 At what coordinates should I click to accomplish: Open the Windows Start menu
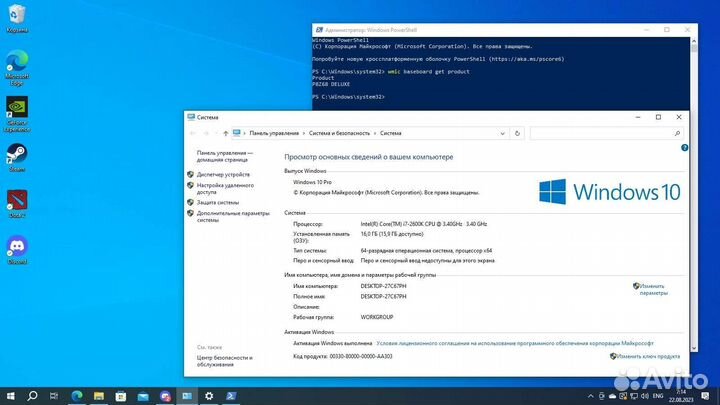click(x=10, y=396)
